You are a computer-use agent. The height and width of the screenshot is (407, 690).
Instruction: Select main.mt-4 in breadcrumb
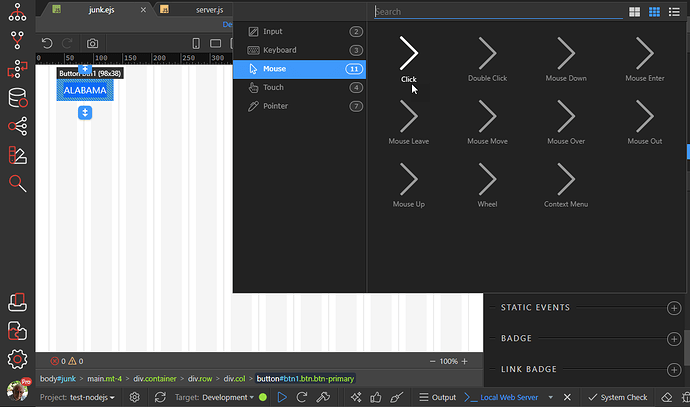point(104,379)
